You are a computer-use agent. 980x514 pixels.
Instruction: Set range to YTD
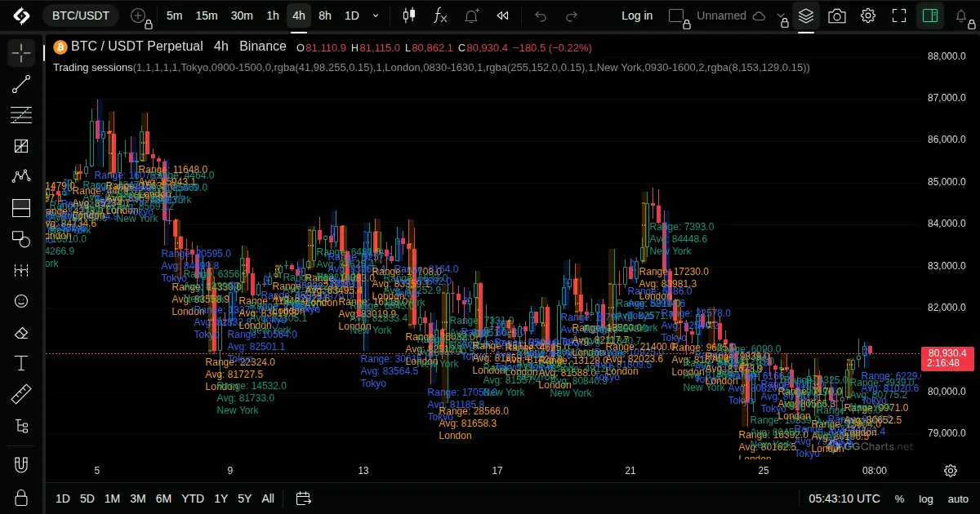click(193, 498)
